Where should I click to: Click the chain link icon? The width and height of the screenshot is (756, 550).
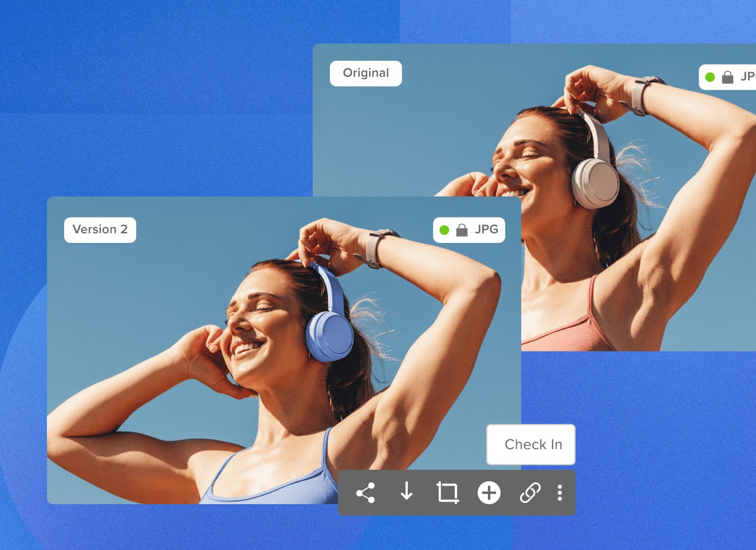pos(530,493)
